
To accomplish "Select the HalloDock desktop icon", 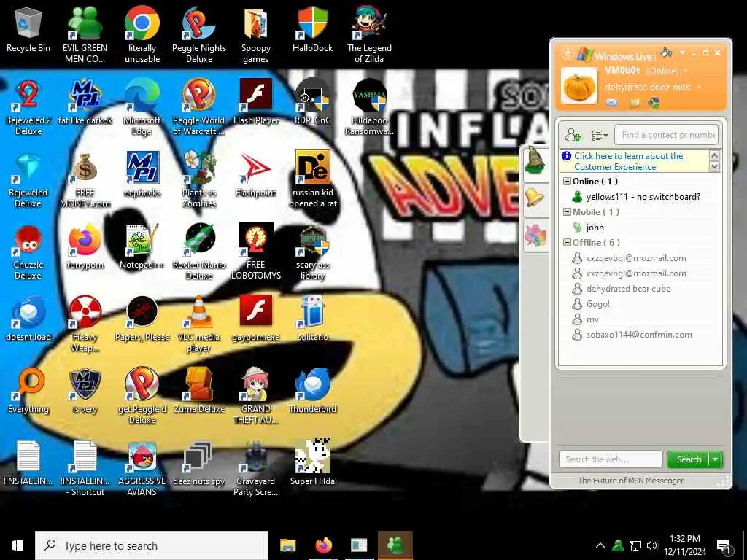I will 312,29.
